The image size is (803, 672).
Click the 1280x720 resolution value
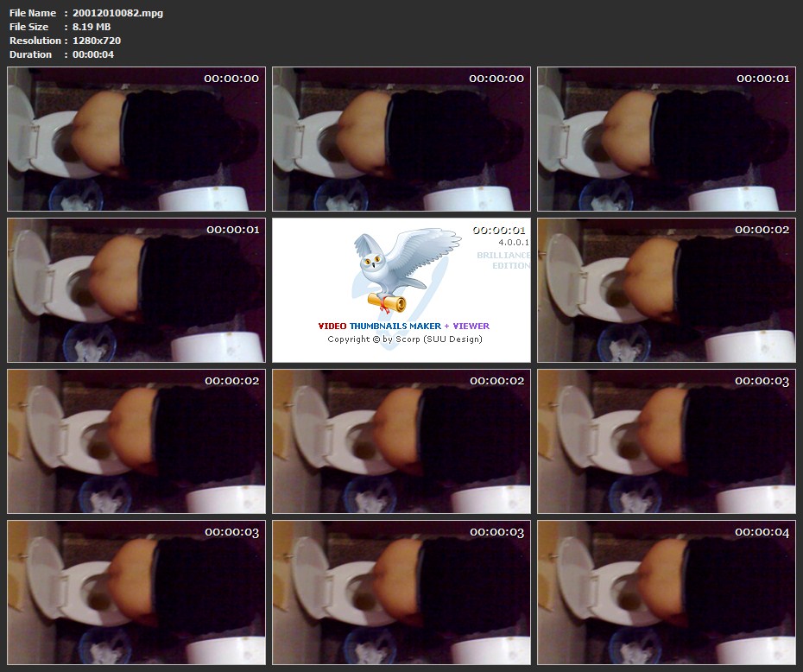click(x=97, y=41)
